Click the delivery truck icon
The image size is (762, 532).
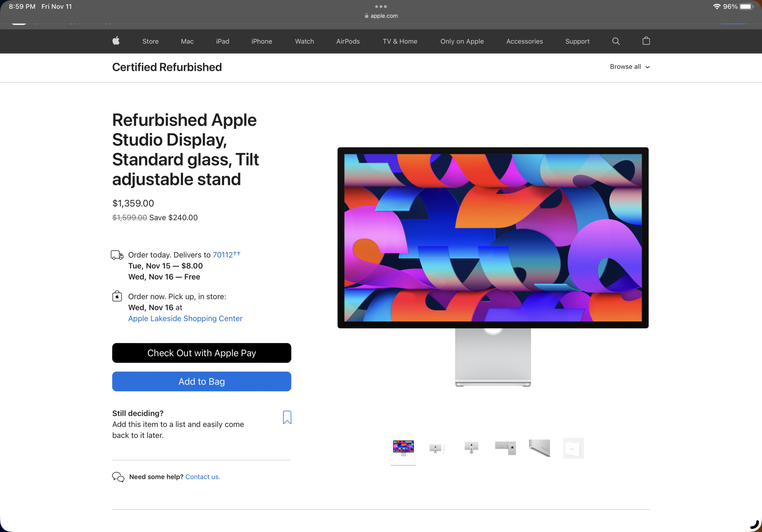[x=117, y=255]
